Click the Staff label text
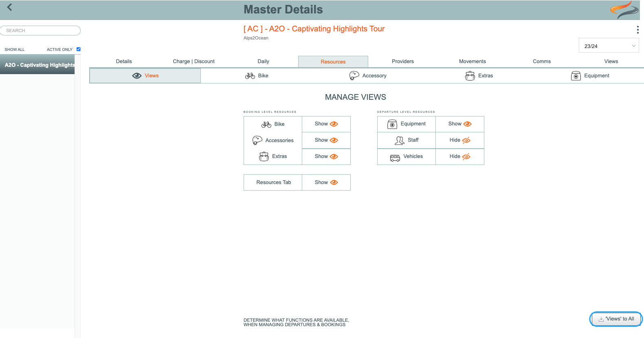Viewport: 644px width, 338px height. tap(413, 140)
